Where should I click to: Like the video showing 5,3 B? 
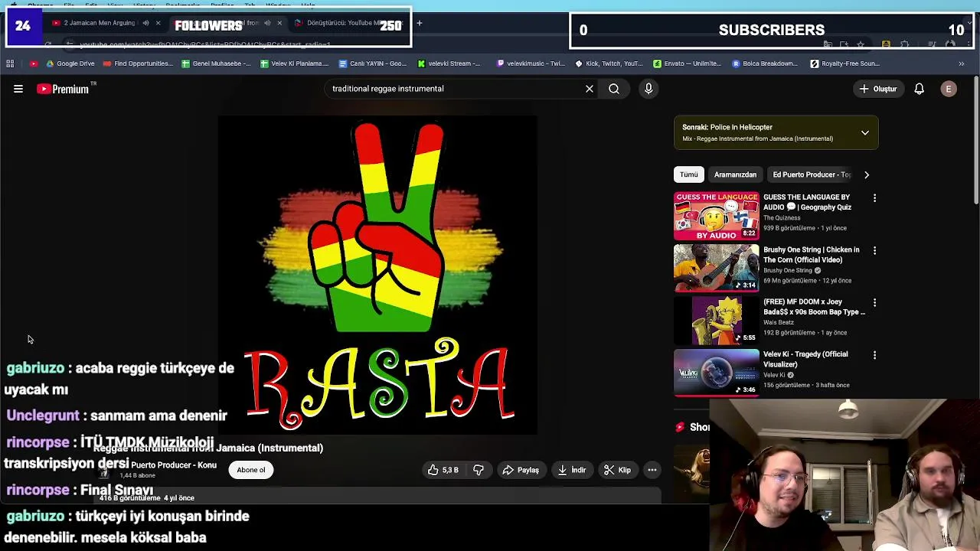click(443, 470)
